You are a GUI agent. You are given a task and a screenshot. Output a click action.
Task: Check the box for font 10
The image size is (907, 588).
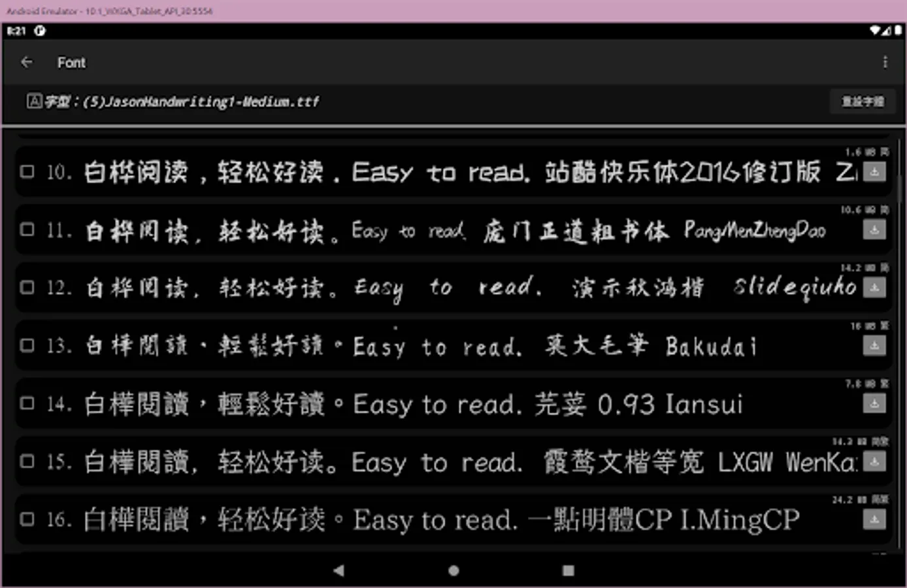pyautogui.click(x=27, y=172)
